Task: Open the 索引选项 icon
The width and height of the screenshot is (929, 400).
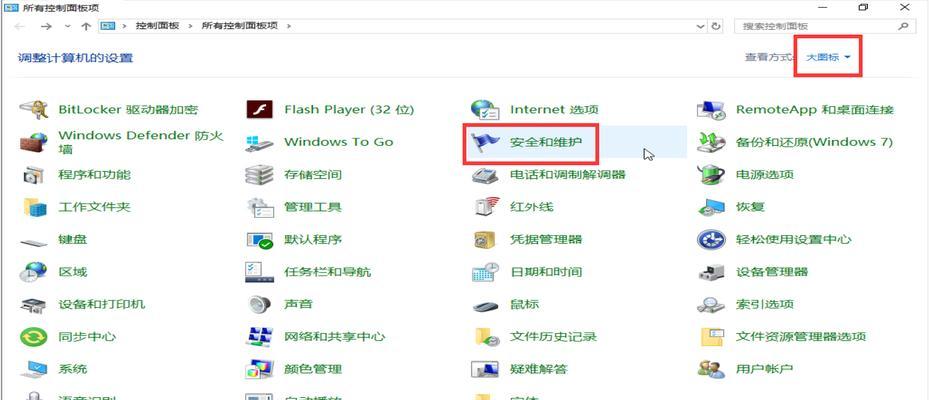Action: pos(711,305)
